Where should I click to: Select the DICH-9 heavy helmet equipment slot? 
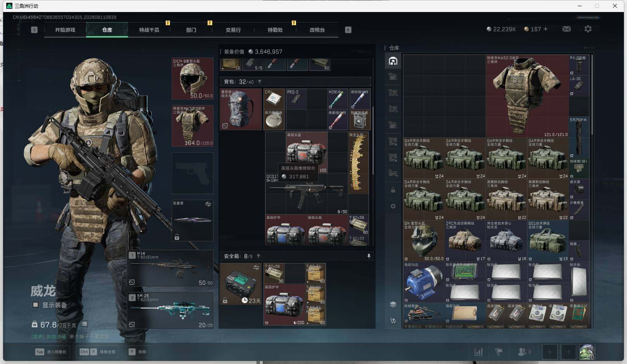[x=192, y=78]
